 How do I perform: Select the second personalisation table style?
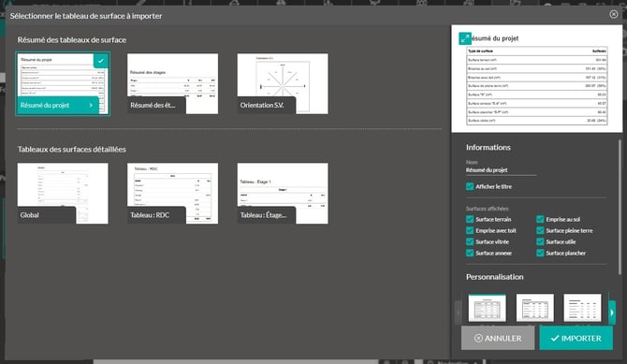[x=535, y=308]
